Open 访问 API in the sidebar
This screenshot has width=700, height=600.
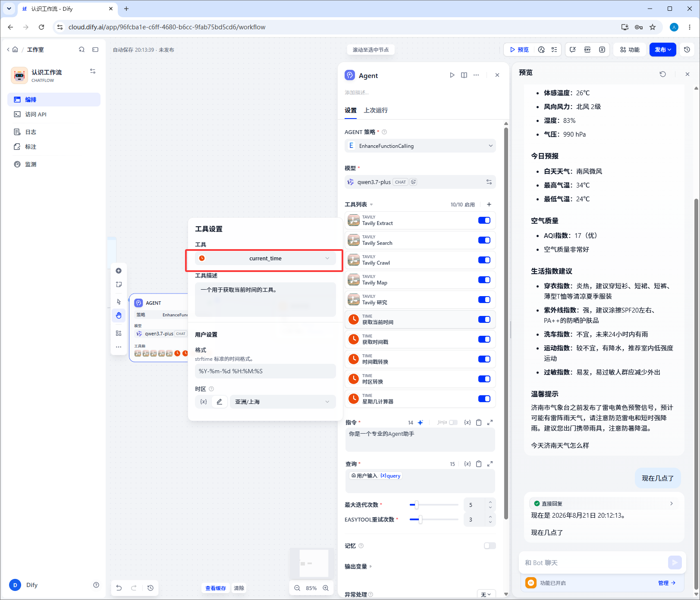tap(54, 114)
